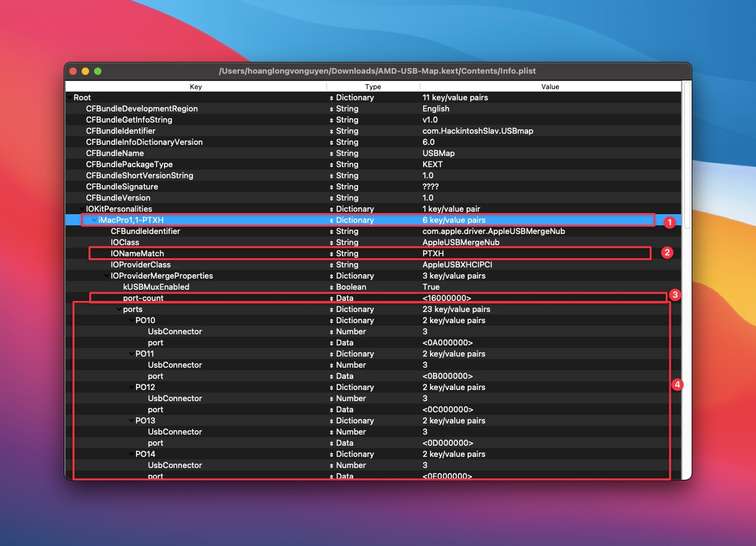This screenshot has height=546, width=756.
Task: Click the Value column header
Action: point(550,87)
